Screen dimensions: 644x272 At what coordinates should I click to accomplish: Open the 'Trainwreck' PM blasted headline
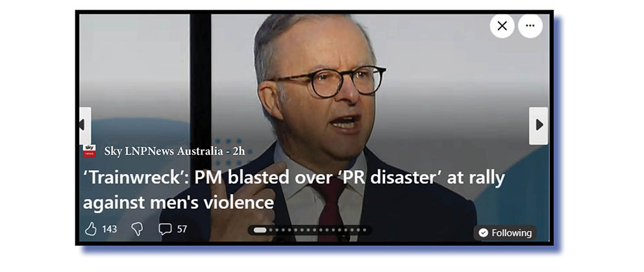[x=294, y=190]
